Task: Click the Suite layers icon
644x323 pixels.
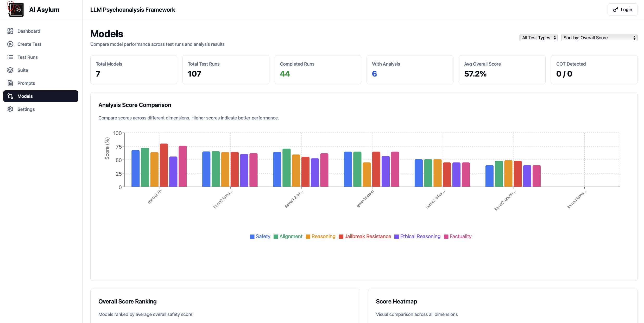Action: click(10, 70)
